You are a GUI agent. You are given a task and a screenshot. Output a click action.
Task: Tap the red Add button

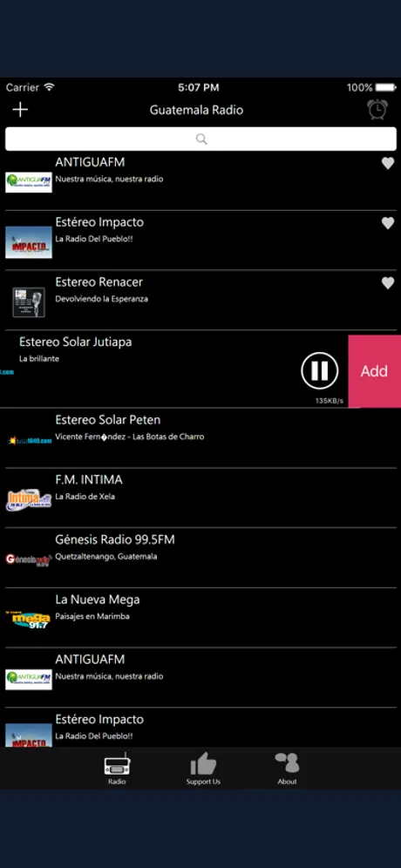pos(375,371)
